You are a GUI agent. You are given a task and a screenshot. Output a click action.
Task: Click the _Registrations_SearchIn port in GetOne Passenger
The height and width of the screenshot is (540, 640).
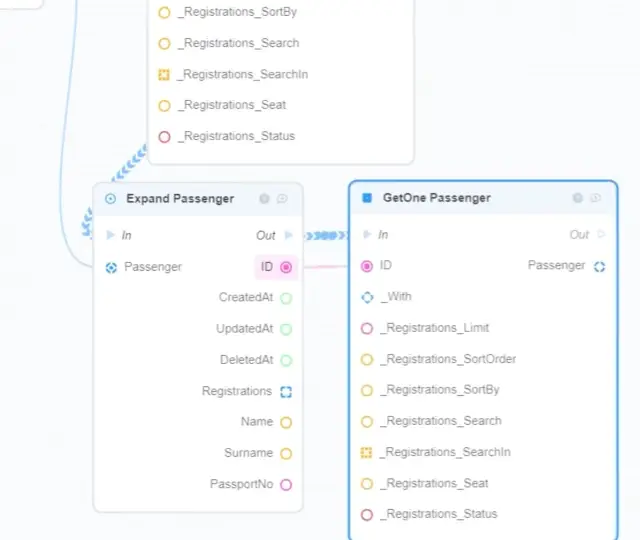coord(367,453)
